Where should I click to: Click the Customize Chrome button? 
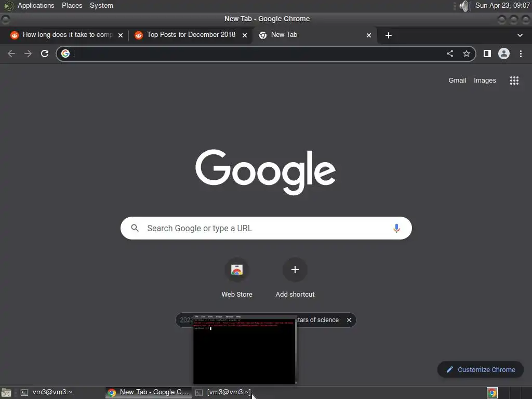[x=481, y=369]
